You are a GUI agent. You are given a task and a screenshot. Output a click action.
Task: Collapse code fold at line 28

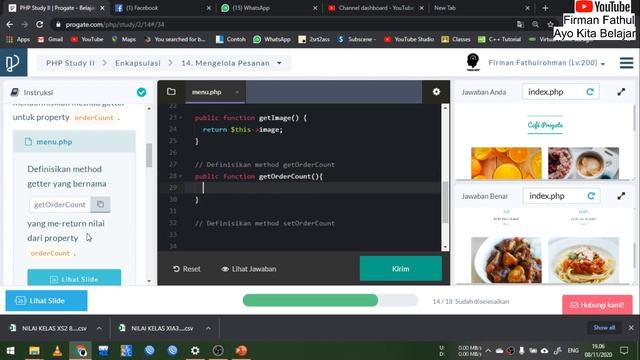pyautogui.click(x=181, y=176)
